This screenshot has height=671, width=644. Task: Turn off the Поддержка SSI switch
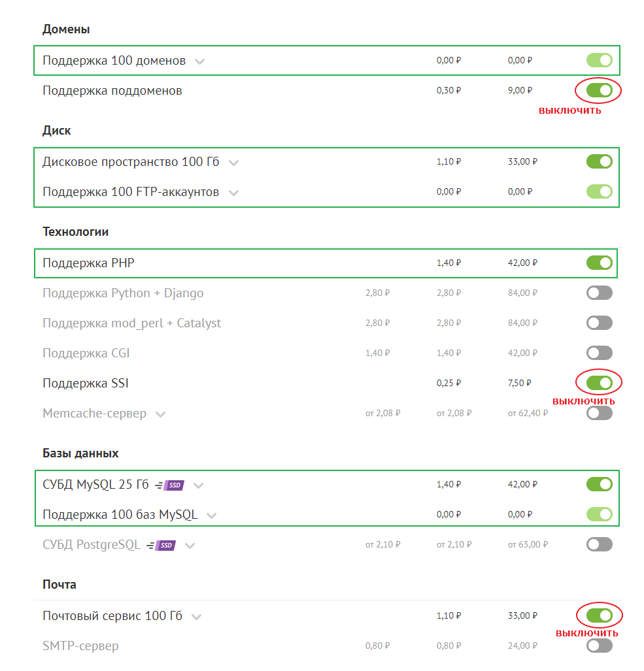(599, 383)
